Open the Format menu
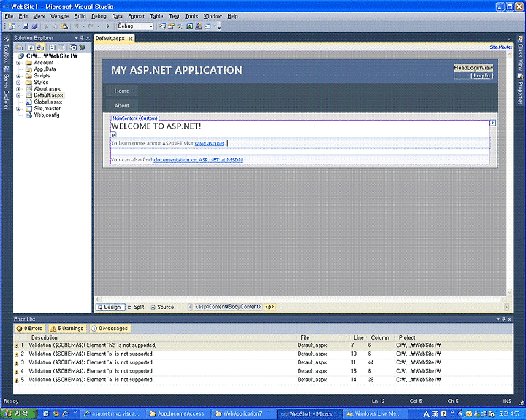Screen dimensions: 526x420 click(136, 16)
